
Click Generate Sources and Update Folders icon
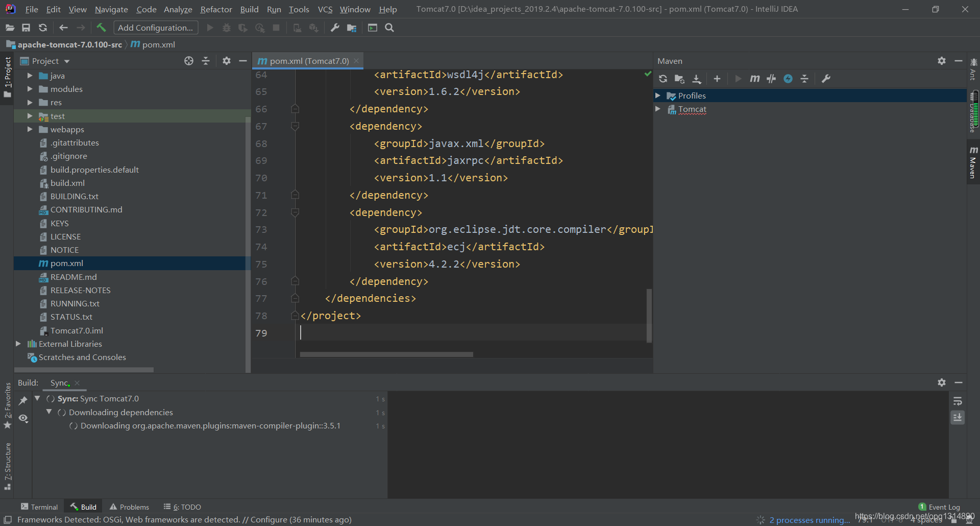coord(679,79)
